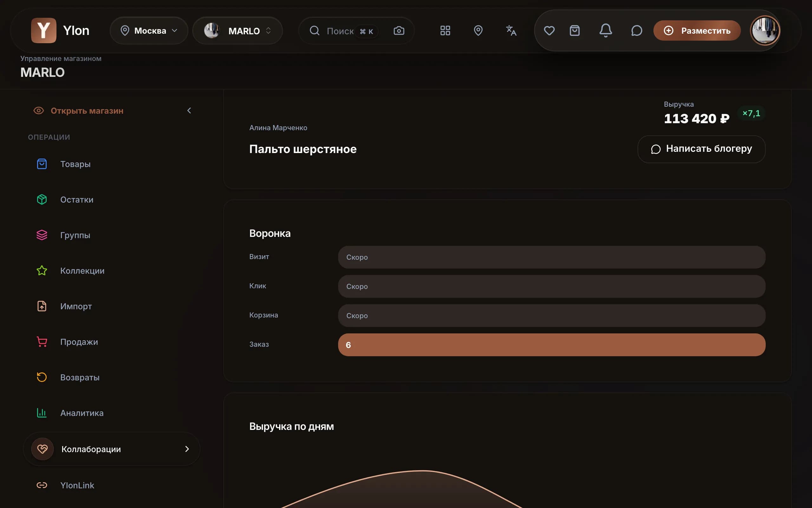Screen dimensions: 812x508
Task: Open the language translate icon
Action: [511, 30]
